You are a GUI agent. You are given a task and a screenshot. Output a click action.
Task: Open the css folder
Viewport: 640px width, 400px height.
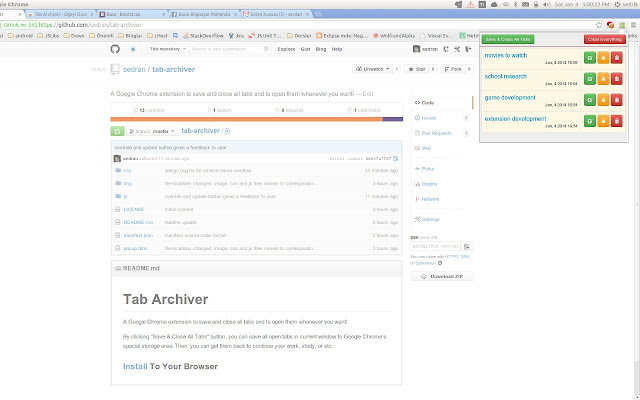[127, 170]
